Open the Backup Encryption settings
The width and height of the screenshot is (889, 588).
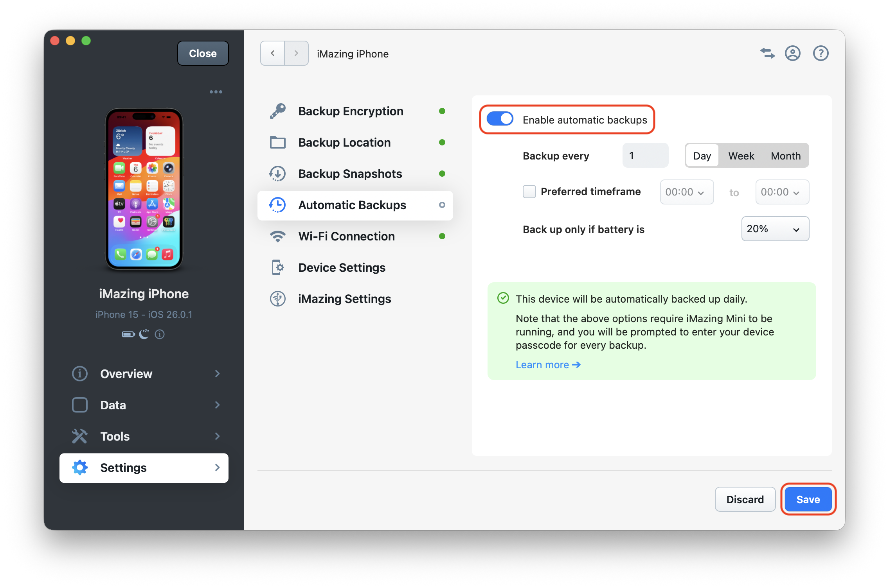click(x=350, y=111)
